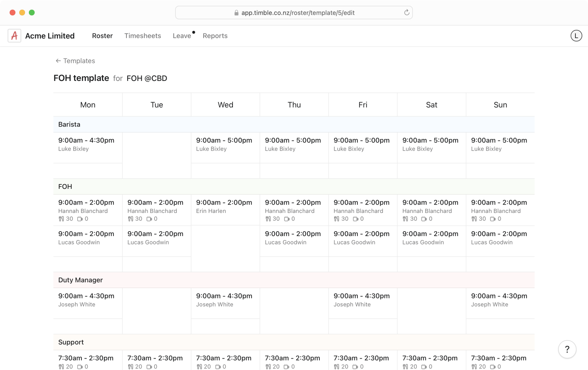Screen dimensions: 588x370
Task: Collapse the Barista section header
Action: 69,124
